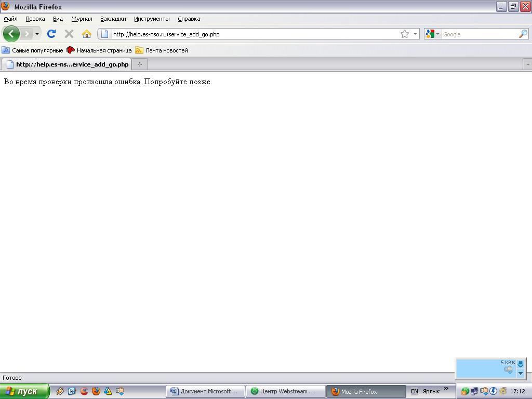This screenshot has width=532, height=399.
Task: Open the пуск Start menu
Action: (25, 391)
